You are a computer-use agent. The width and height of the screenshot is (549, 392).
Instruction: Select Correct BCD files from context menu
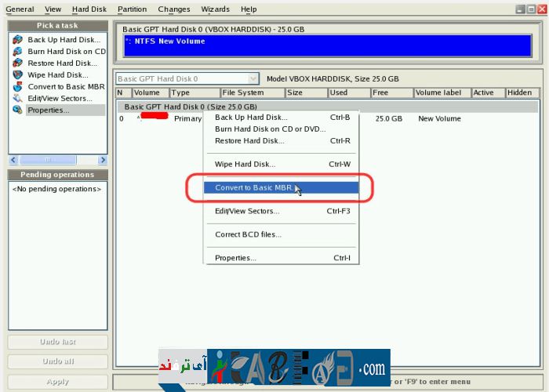248,234
